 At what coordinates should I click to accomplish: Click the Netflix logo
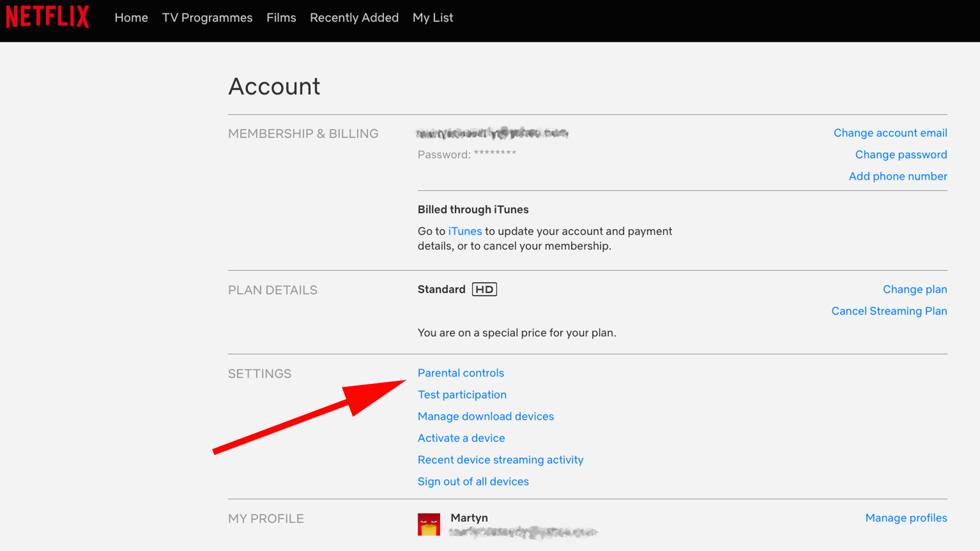click(x=48, y=17)
